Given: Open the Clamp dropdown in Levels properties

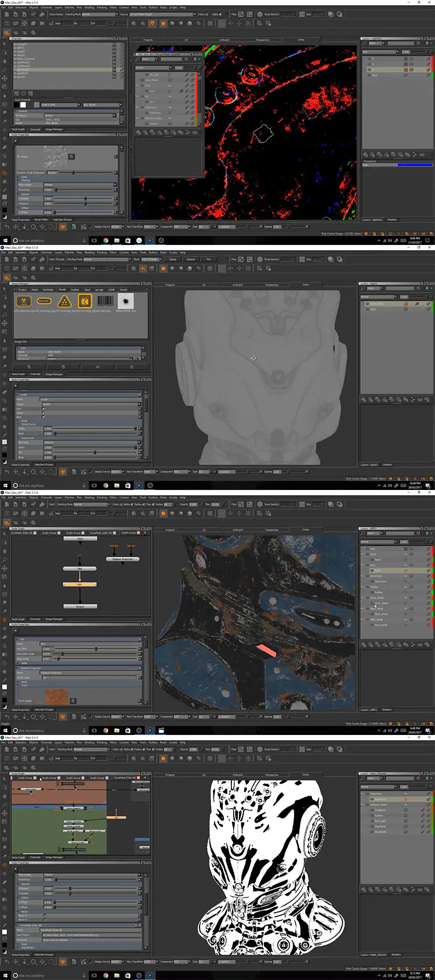Looking at the screenshot, I should (x=90, y=404).
